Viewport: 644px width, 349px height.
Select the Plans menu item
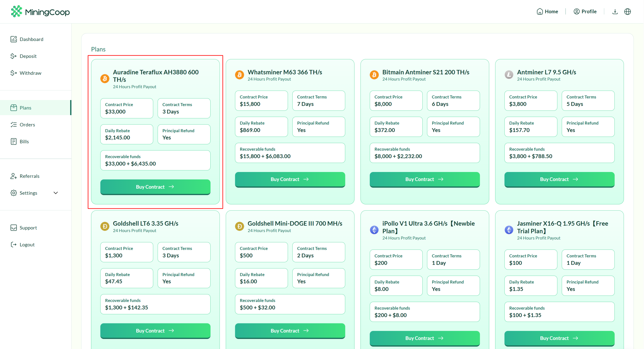tap(35, 108)
